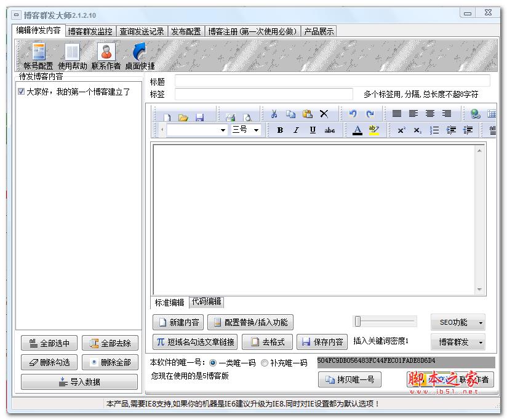Screen dimensions: 507x420
Task: Click the scissors cut icon
Action: pyautogui.click(x=274, y=114)
